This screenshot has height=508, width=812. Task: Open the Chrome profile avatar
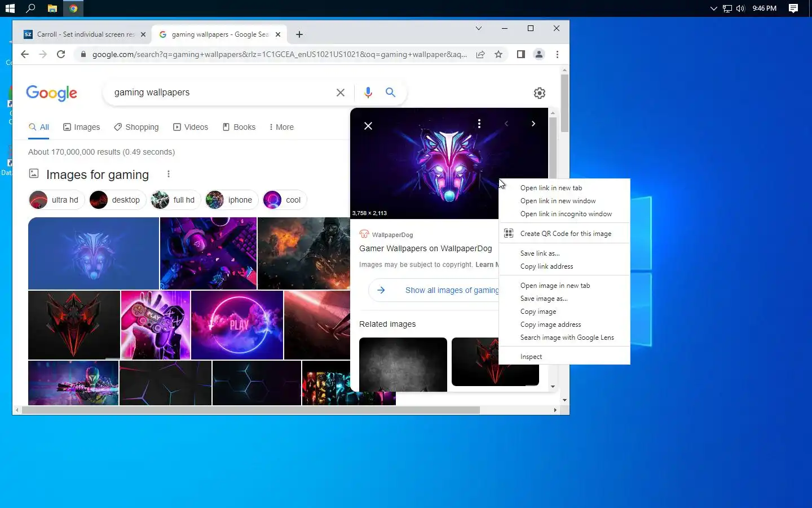[539, 54]
